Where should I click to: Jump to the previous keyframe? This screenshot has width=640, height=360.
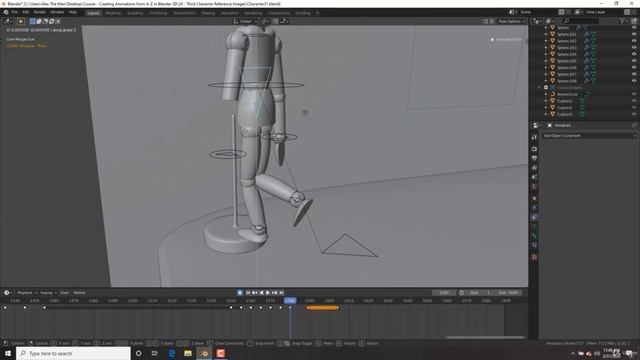tap(255, 293)
